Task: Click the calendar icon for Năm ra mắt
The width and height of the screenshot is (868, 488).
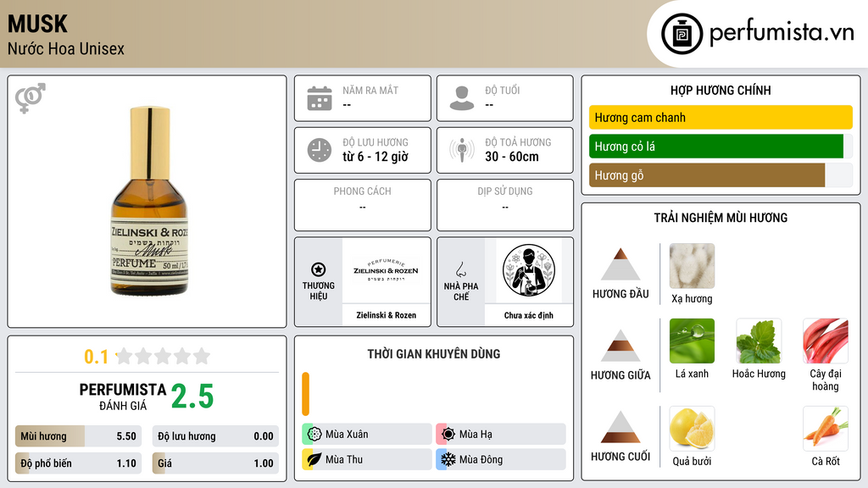Action: click(x=320, y=98)
